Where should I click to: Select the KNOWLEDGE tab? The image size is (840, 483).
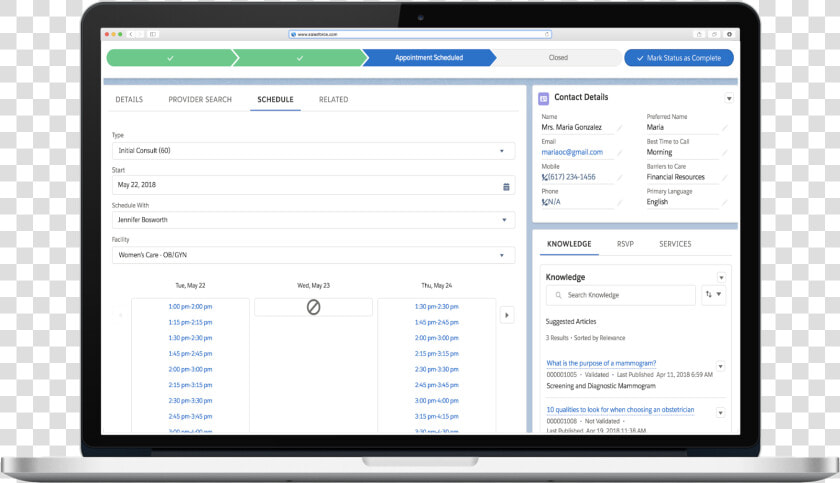click(569, 244)
